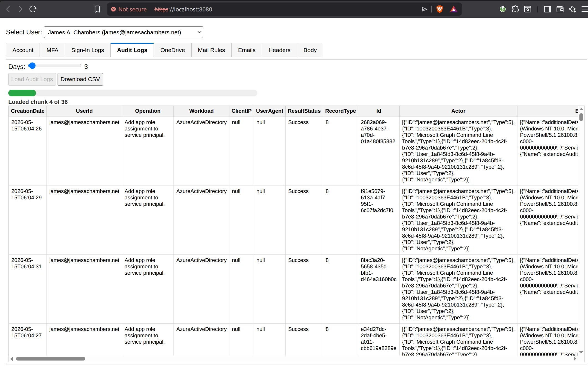
Task: Click the Operation column header
Action: [148, 111]
